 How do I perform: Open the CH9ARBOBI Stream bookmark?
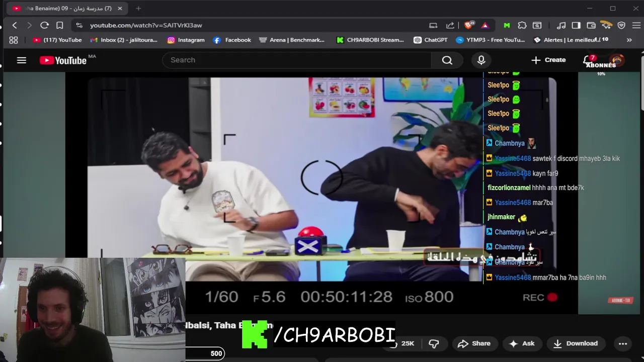click(x=370, y=40)
